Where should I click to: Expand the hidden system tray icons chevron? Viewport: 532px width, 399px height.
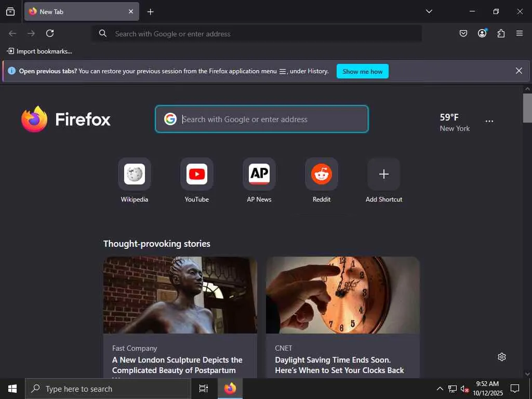440,389
